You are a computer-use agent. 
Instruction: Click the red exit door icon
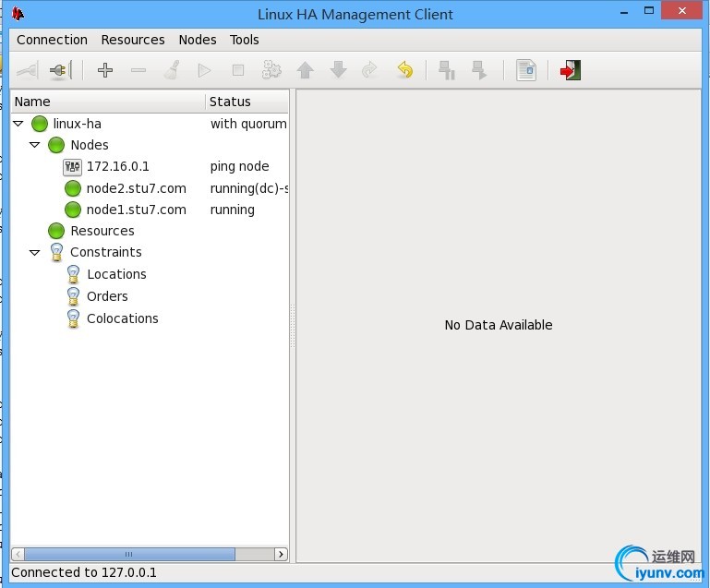tap(570, 70)
